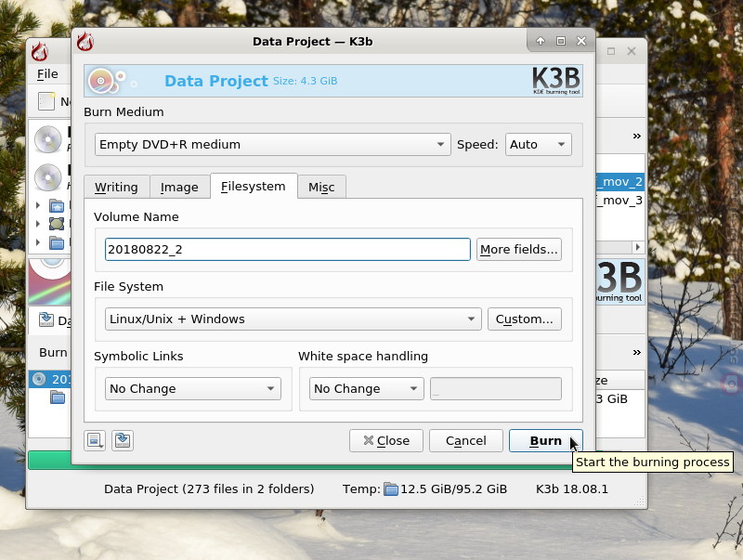Click the New document icon in main toolbar
Screen dimensions: 743x560
46,101
